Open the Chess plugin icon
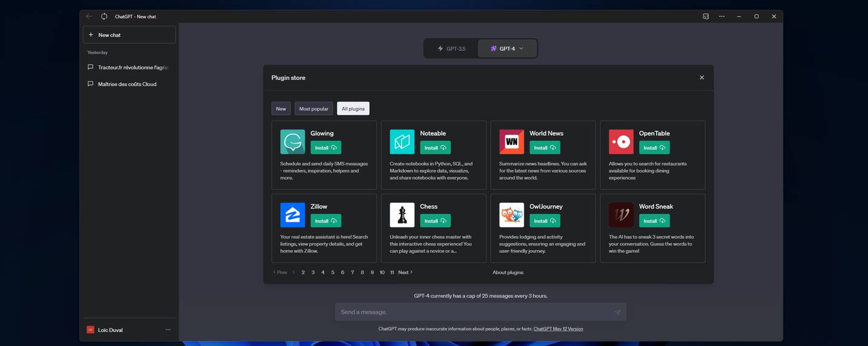868x346 pixels. (402, 215)
